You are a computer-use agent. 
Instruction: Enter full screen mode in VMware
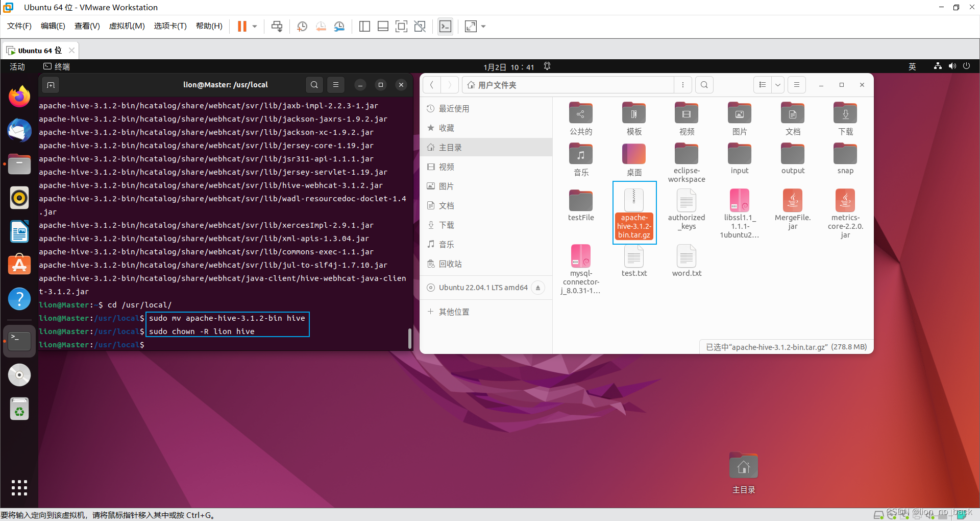click(x=401, y=26)
